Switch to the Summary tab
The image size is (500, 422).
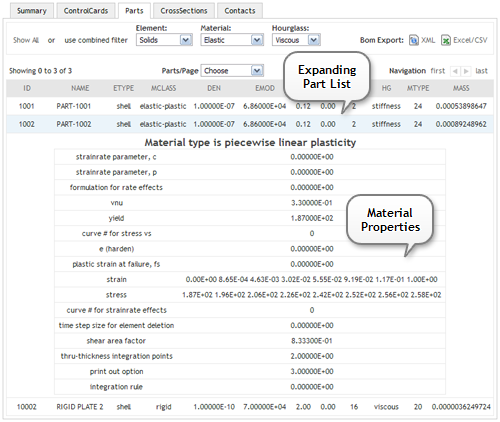tap(32, 11)
